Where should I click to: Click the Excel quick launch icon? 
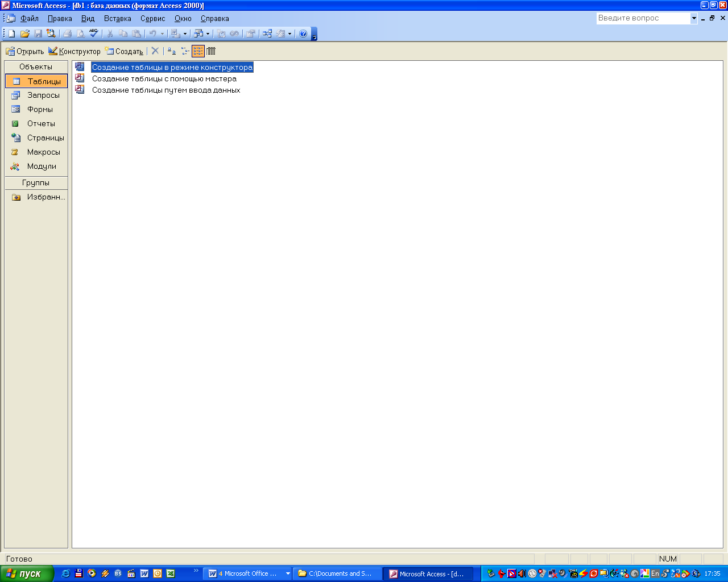click(170, 573)
